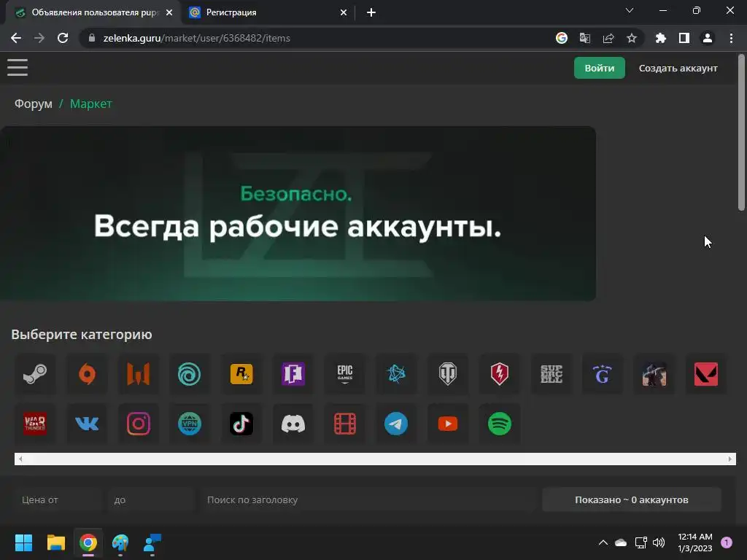Bookmark this page with star icon
The image size is (747, 560).
click(632, 38)
